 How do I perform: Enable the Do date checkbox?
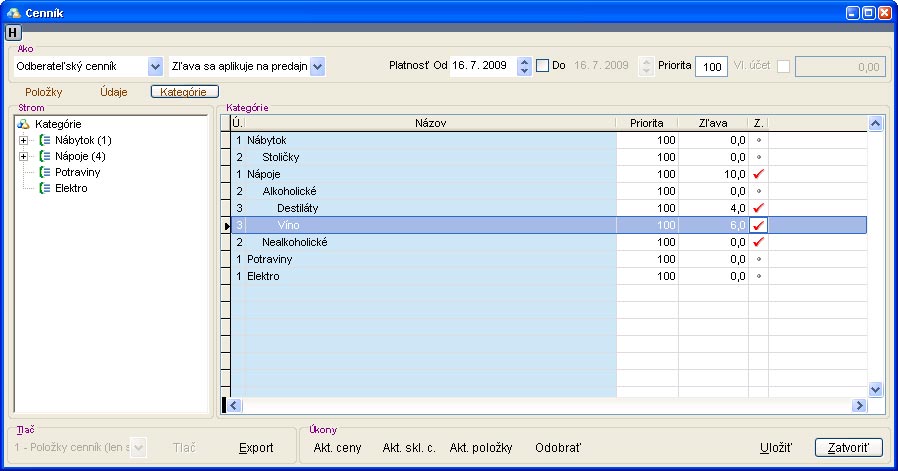[x=542, y=66]
